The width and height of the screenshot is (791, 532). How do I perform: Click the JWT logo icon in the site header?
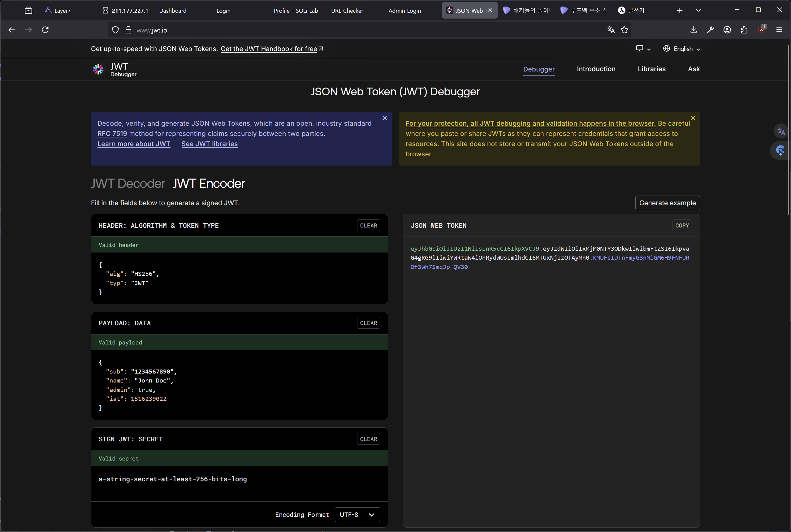tap(98, 69)
